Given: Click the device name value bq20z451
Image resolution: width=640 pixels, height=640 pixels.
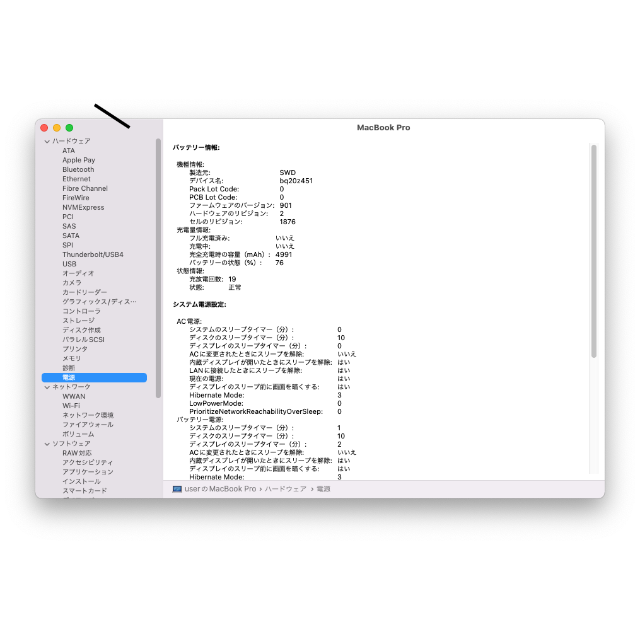Looking at the screenshot, I should 296,180.
